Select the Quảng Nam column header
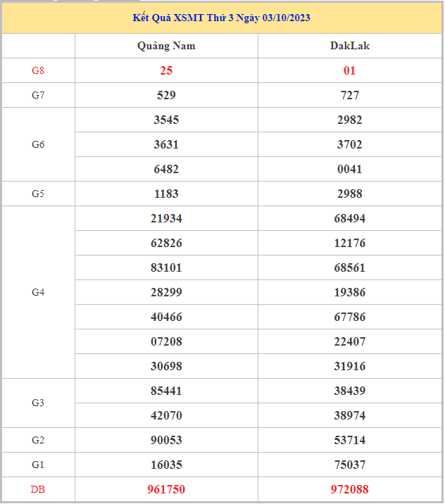Viewport: 445px width, 504px height. 166,46
